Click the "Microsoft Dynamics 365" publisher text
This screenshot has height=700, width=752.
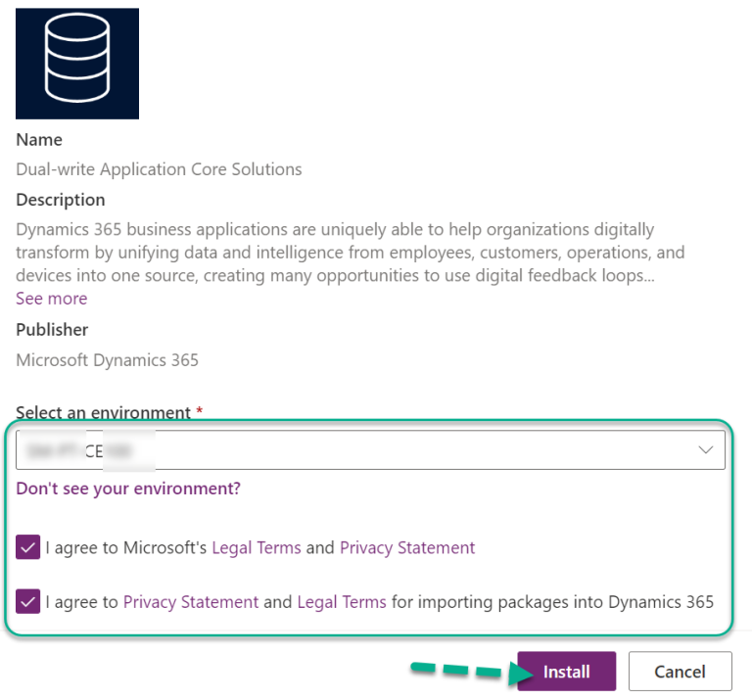107,360
